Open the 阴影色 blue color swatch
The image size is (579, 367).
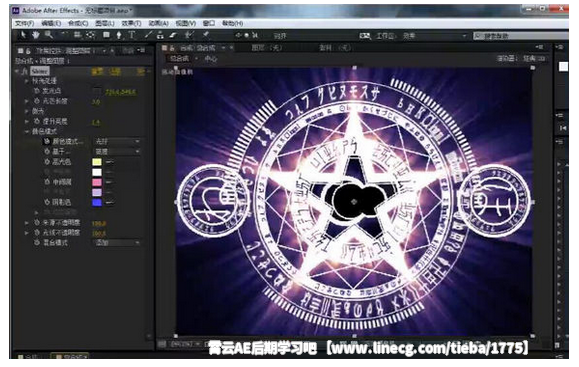coord(97,202)
